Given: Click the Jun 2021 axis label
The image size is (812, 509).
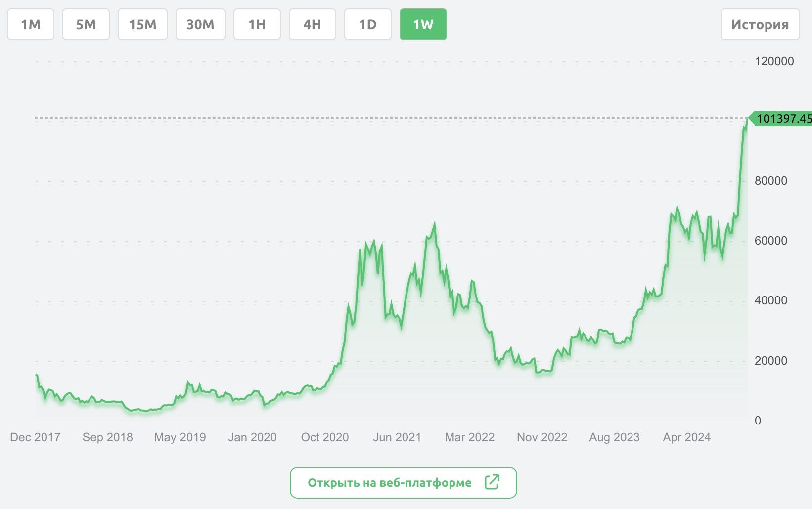Looking at the screenshot, I should pos(397,437).
